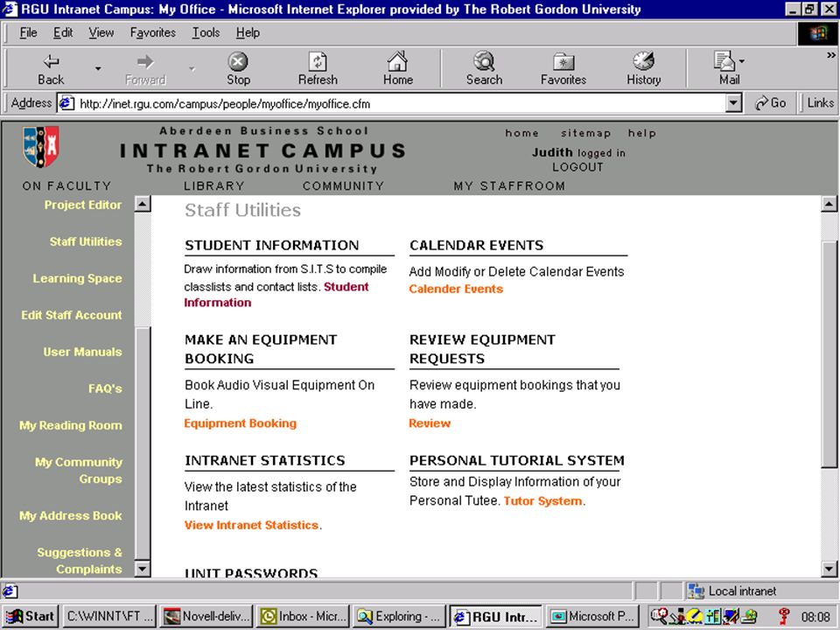Open Staff Utilities in sidebar
Screen dimensions: 840x630
[x=86, y=241]
